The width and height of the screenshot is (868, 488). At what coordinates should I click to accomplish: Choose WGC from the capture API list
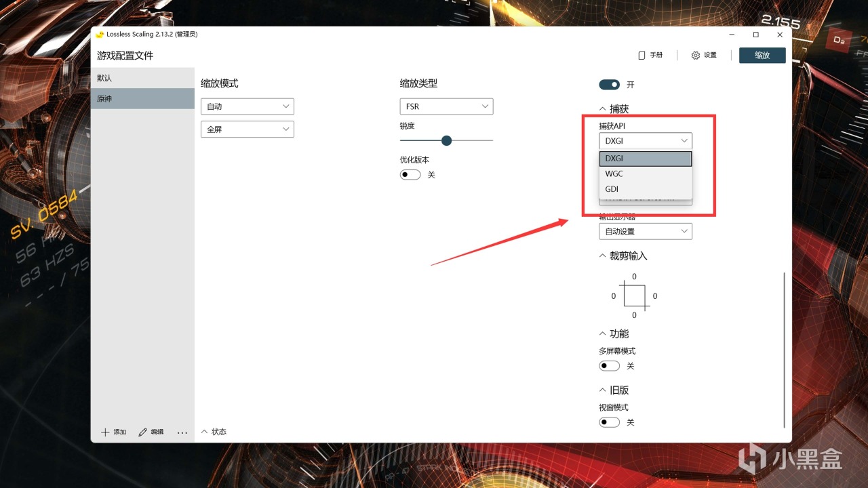[x=646, y=174]
